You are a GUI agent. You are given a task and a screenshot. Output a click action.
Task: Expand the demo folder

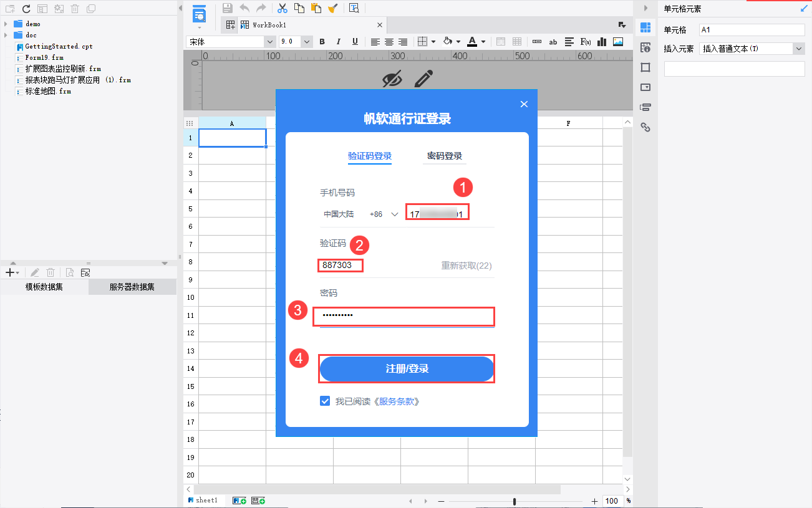tap(6, 24)
